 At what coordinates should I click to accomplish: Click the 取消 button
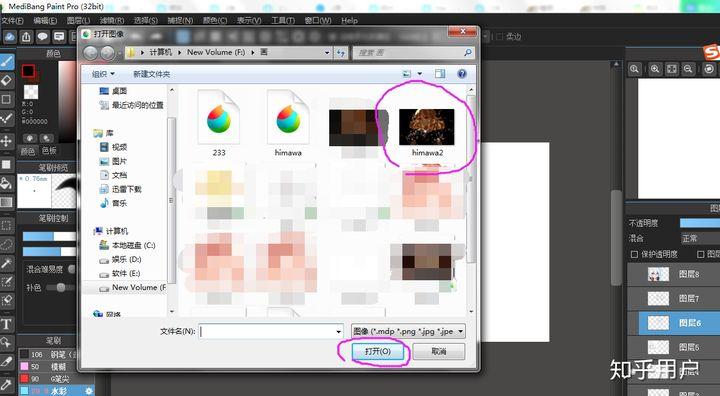click(439, 351)
